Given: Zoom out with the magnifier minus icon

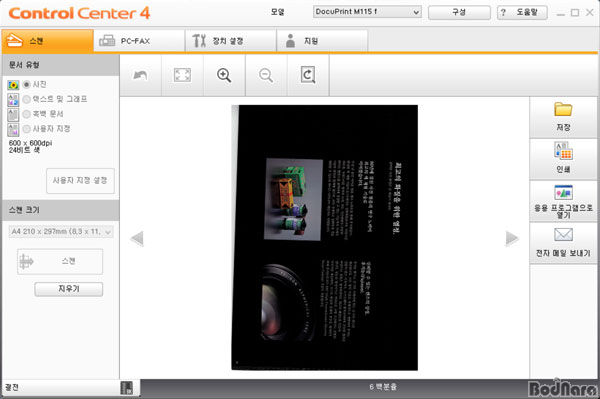Looking at the screenshot, I should coord(266,75).
